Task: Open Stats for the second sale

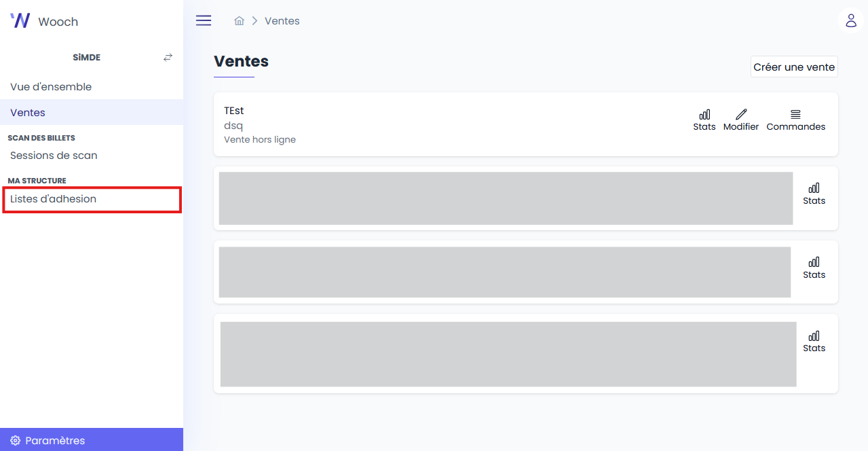Action: [814, 194]
